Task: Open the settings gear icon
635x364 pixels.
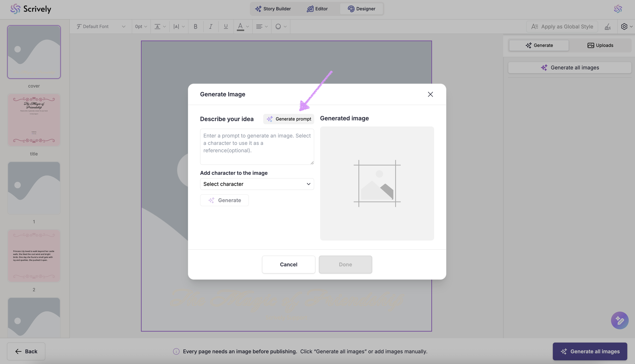Action: 624,27
